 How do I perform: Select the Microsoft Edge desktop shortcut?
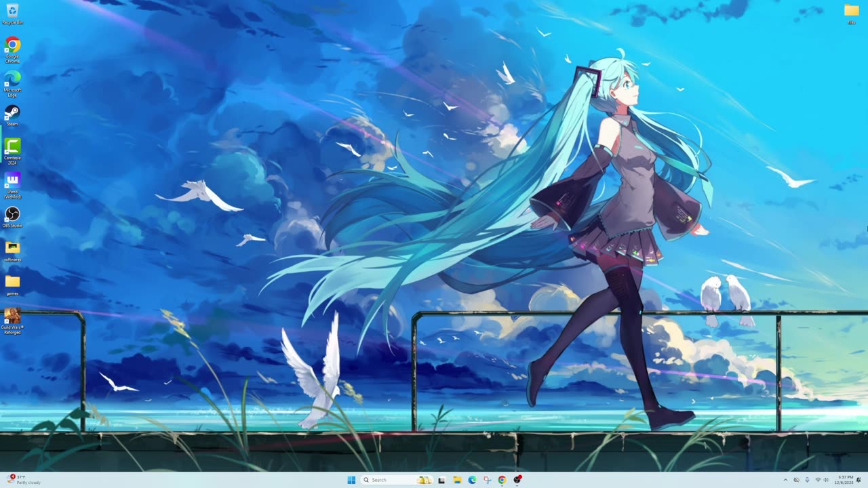click(12, 83)
